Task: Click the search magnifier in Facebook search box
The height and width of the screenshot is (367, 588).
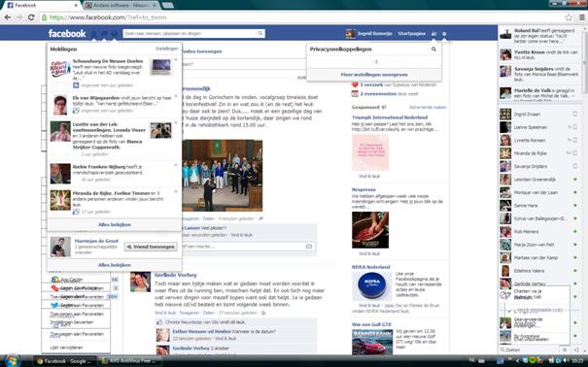Action: pos(260,33)
